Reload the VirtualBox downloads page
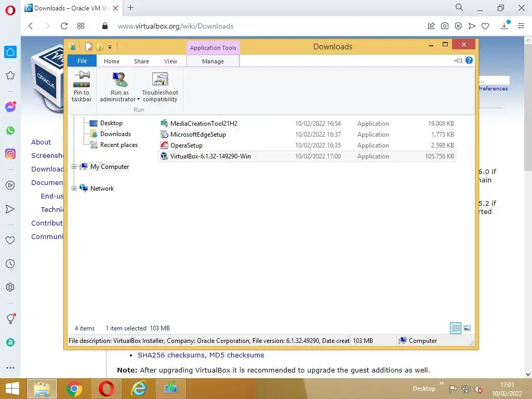 [64, 26]
